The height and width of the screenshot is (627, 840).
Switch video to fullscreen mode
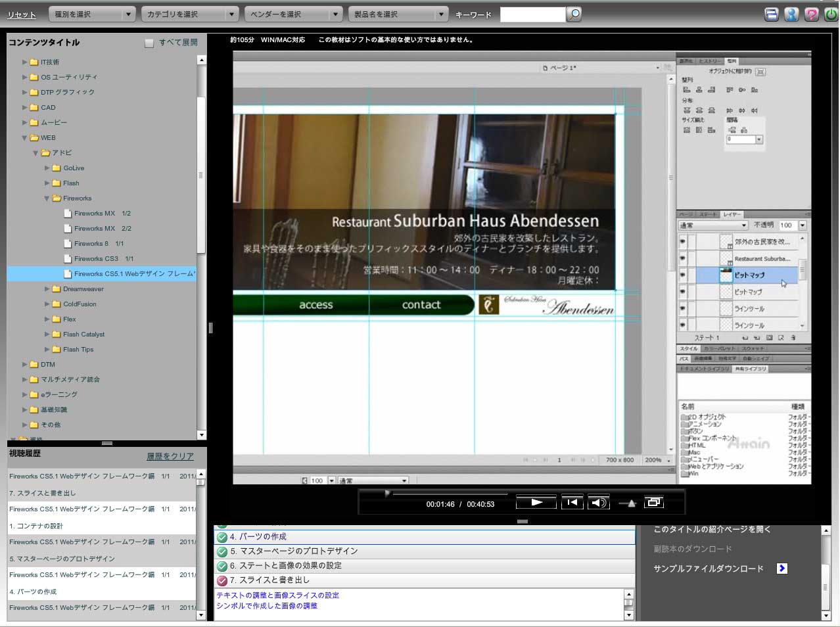pyautogui.click(x=653, y=503)
